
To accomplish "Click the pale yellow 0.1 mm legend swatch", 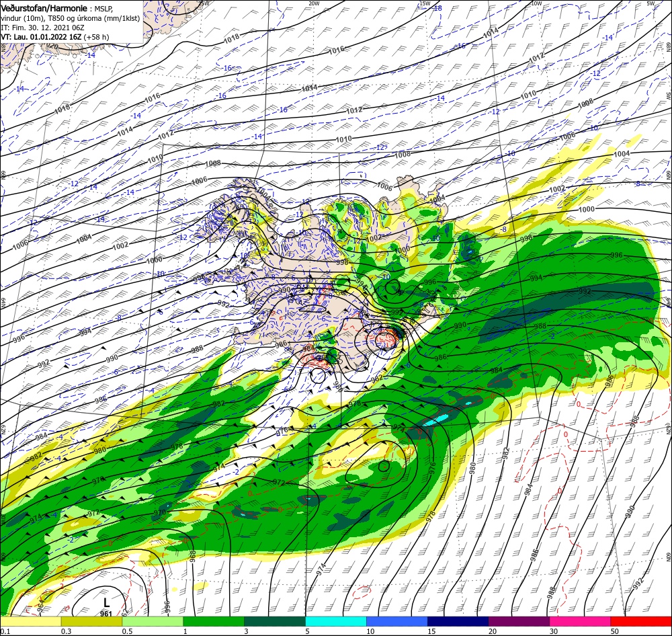I will pos(31,621).
